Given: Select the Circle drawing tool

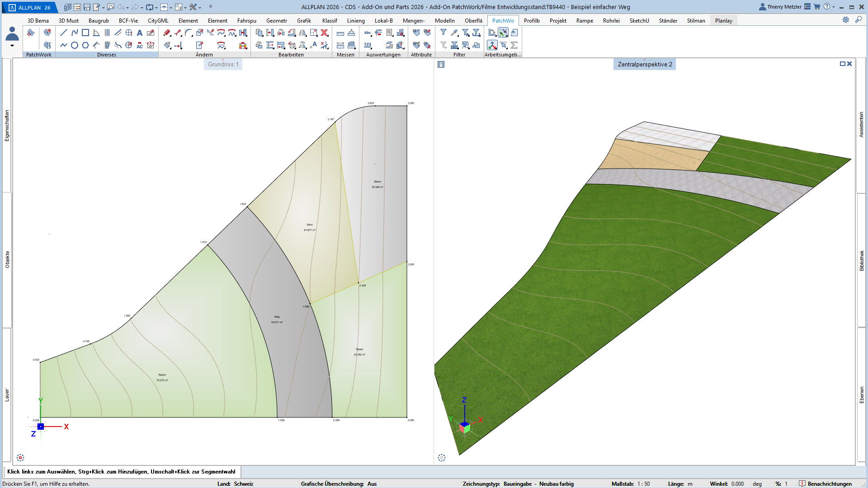Looking at the screenshot, I should [75, 45].
